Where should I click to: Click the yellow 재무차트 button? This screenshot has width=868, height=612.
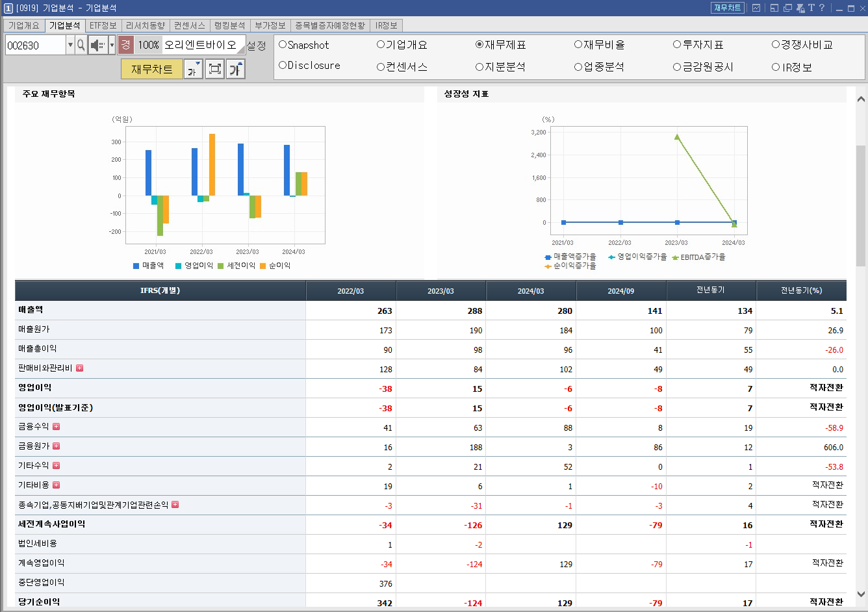pos(152,69)
